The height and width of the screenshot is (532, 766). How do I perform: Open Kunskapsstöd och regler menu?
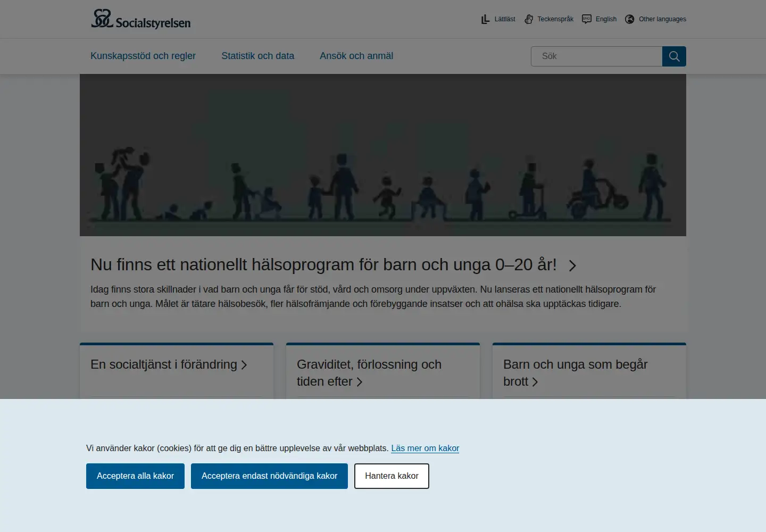[x=143, y=56]
